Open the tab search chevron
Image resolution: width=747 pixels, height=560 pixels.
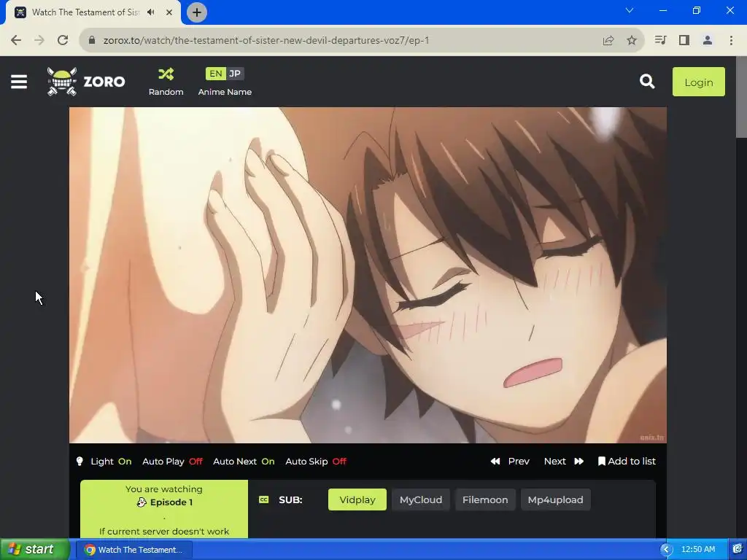point(630,10)
